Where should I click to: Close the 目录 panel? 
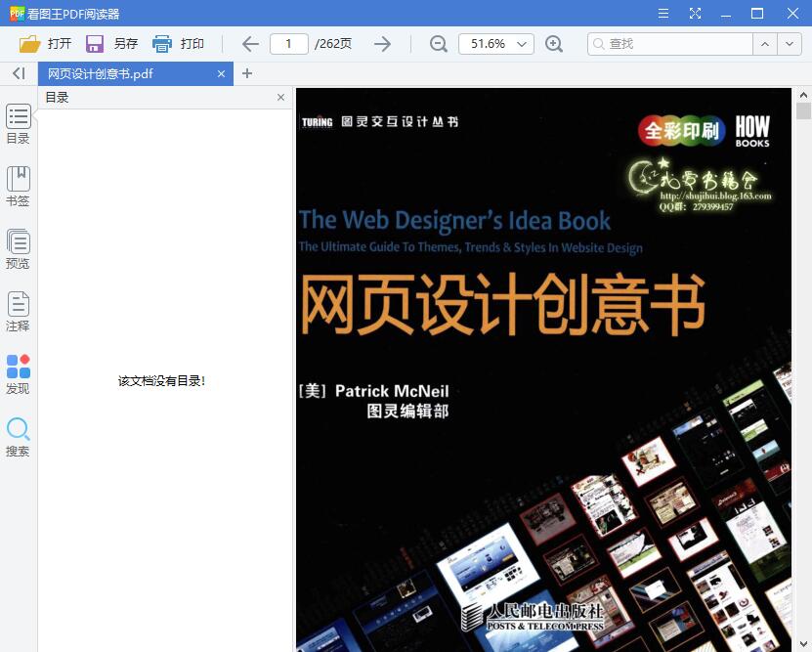point(280,98)
